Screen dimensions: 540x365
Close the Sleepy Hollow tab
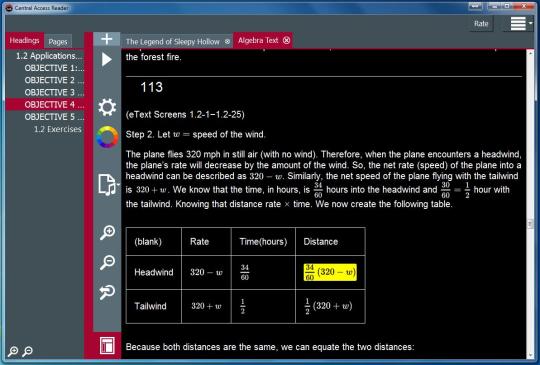point(227,42)
